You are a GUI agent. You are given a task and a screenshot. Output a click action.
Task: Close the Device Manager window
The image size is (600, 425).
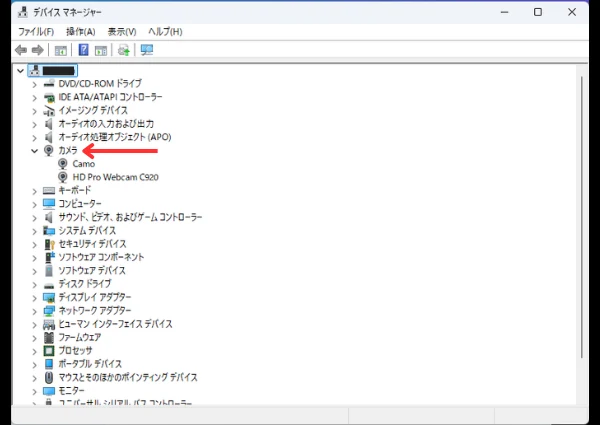(572, 12)
